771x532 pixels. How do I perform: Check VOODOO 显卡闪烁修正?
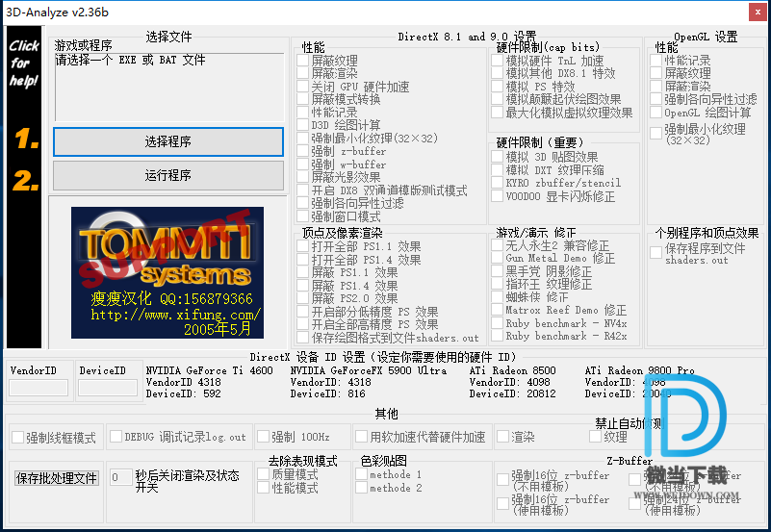pos(497,196)
